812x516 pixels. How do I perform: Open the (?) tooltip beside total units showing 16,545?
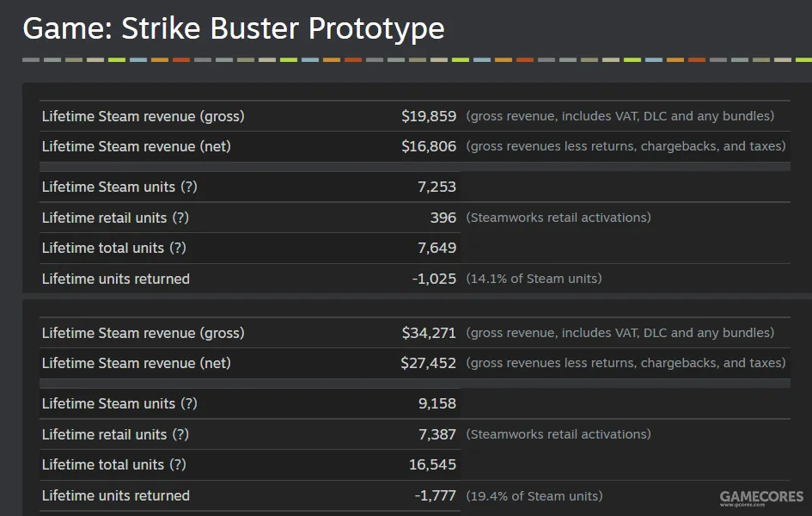[177, 464]
